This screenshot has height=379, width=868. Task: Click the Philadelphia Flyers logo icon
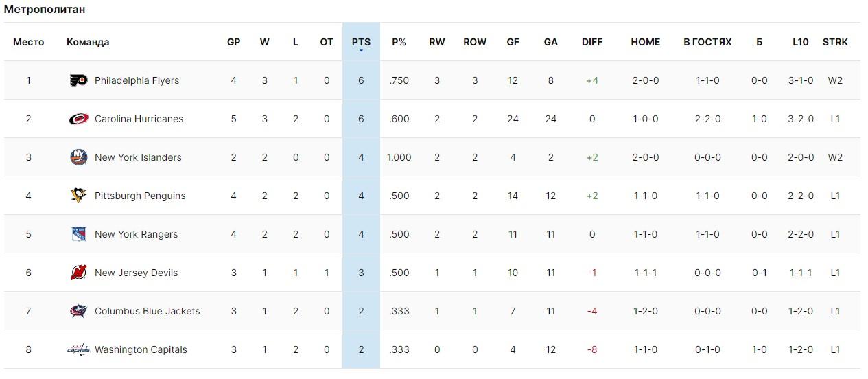pos(79,80)
